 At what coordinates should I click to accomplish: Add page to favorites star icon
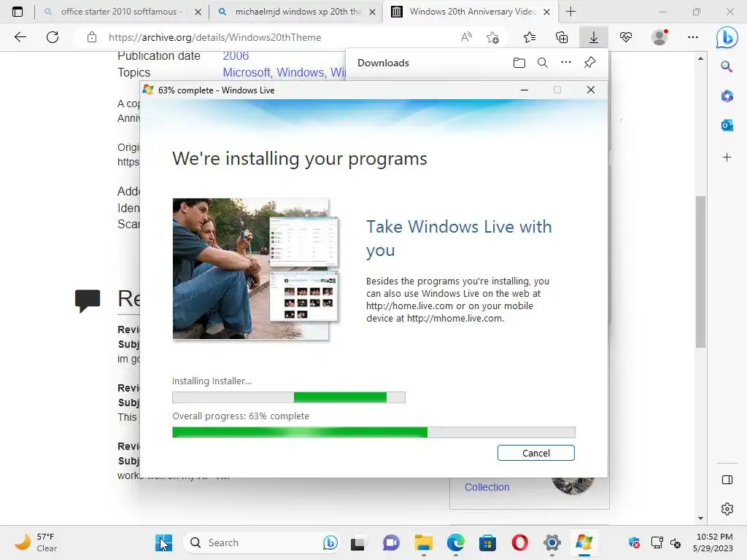pos(493,37)
